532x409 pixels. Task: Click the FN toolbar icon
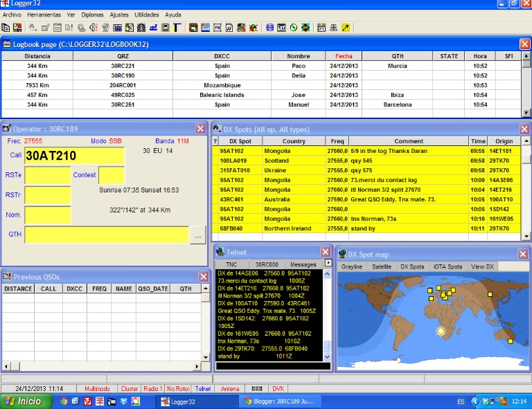[218, 28]
